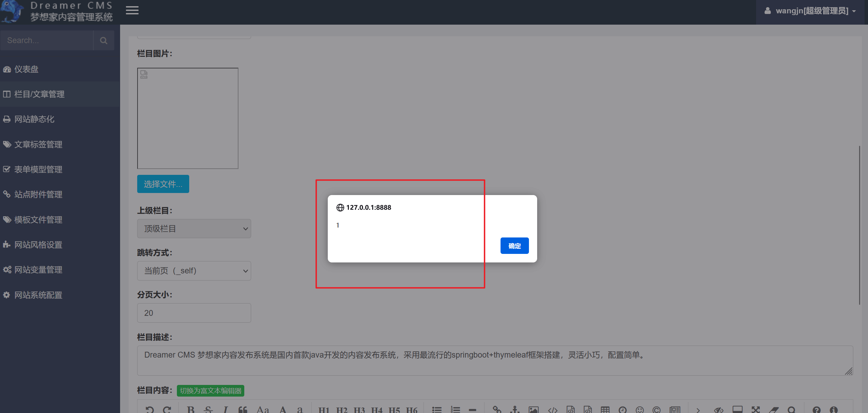The width and height of the screenshot is (868, 413).
Task: Click 确定 button in alert dialog
Action: [x=514, y=246]
